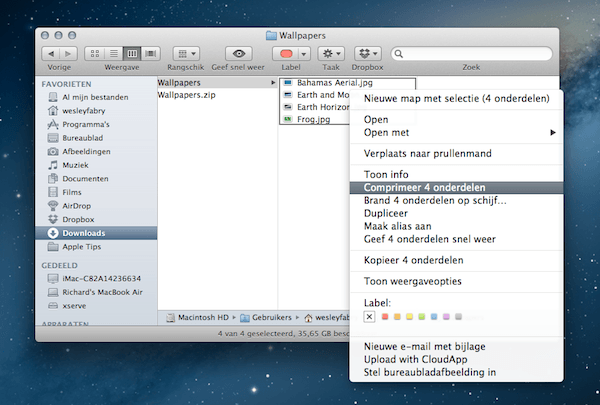Click the Quick Look eye button
This screenshot has width=600, height=405.
click(239, 54)
